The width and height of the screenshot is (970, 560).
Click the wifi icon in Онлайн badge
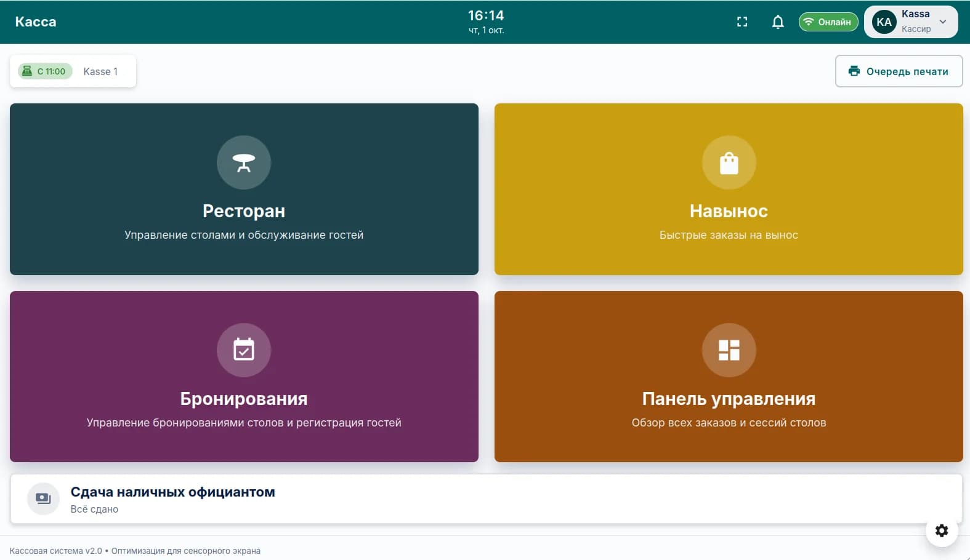(x=809, y=22)
